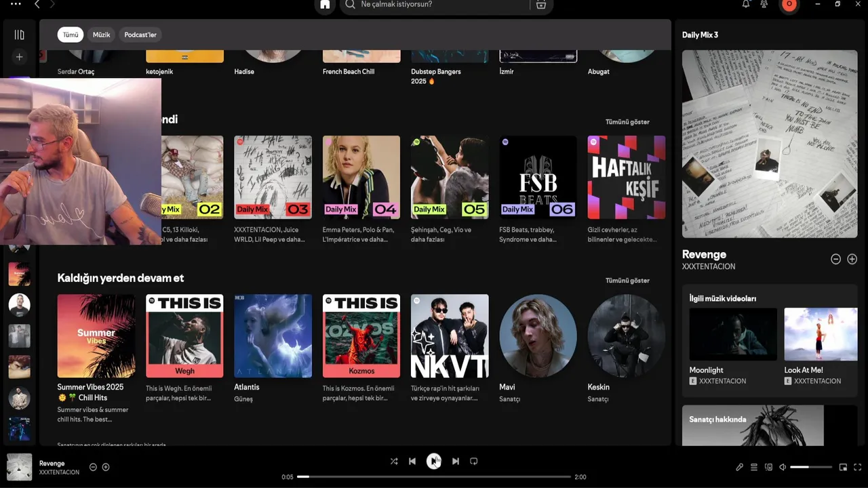Image resolution: width=868 pixels, height=488 pixels.
Task: Open XXXTENTACION artist link under side panel title
Action: tap(709, 267)
